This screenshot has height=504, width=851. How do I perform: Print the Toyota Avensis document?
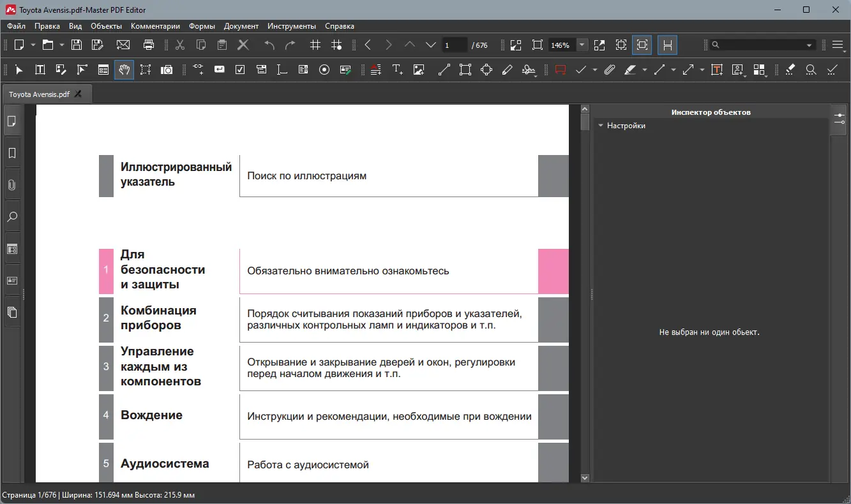(x=147, y=45)
